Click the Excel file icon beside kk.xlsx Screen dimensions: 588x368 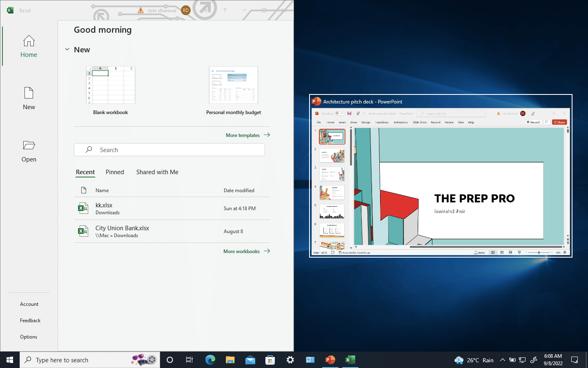(x=83, y=208)
